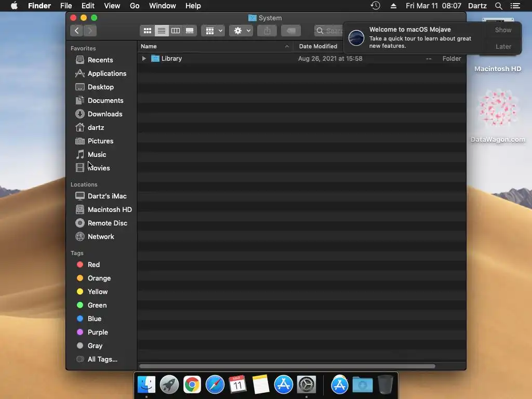Switch Finder to gallery view
This screenshot has height=399, width=532.
coord(190,31)
